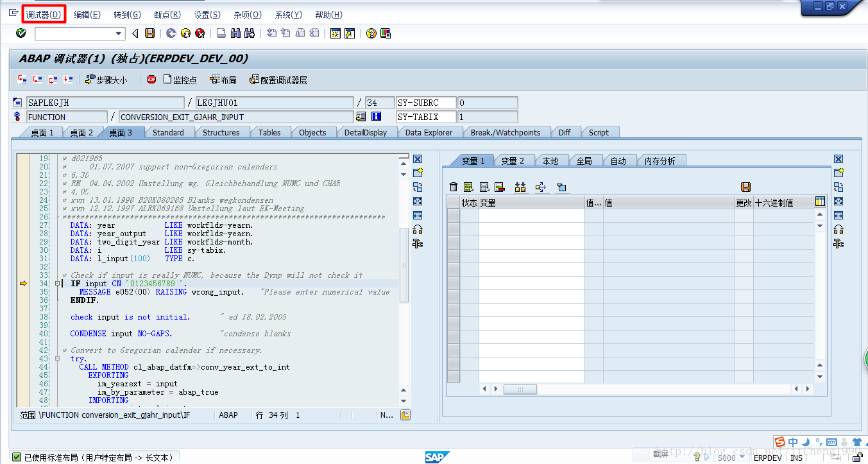Close the source code tool with X icon
The image size is (868, 464).
(418, 159)
